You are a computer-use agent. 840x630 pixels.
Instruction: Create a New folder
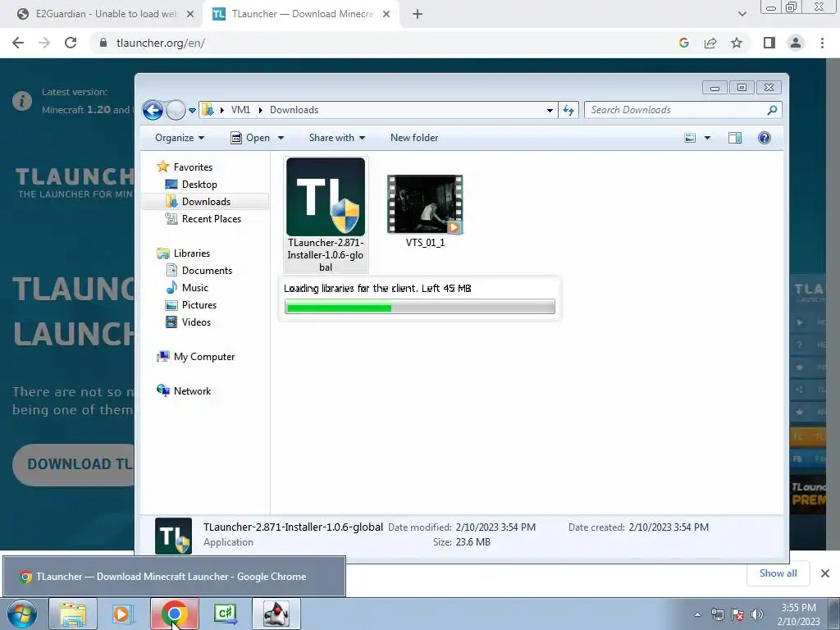tap(414, 138)
